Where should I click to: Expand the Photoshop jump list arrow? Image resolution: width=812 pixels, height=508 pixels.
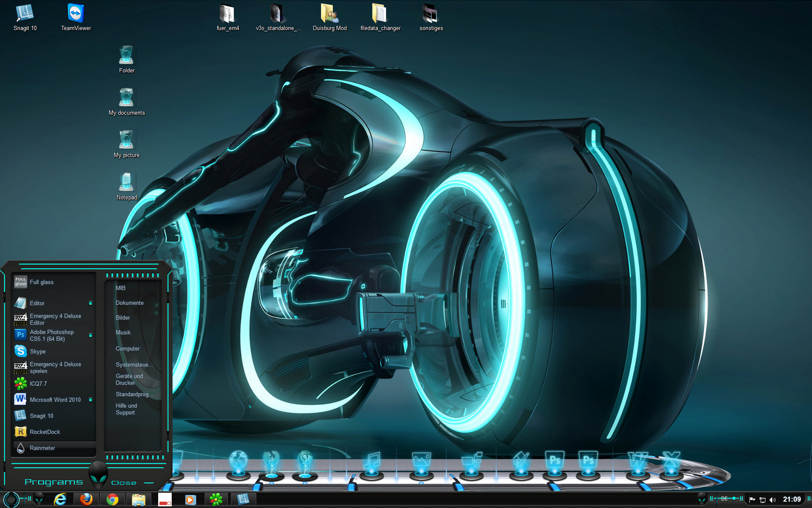[x=91, y=335]
